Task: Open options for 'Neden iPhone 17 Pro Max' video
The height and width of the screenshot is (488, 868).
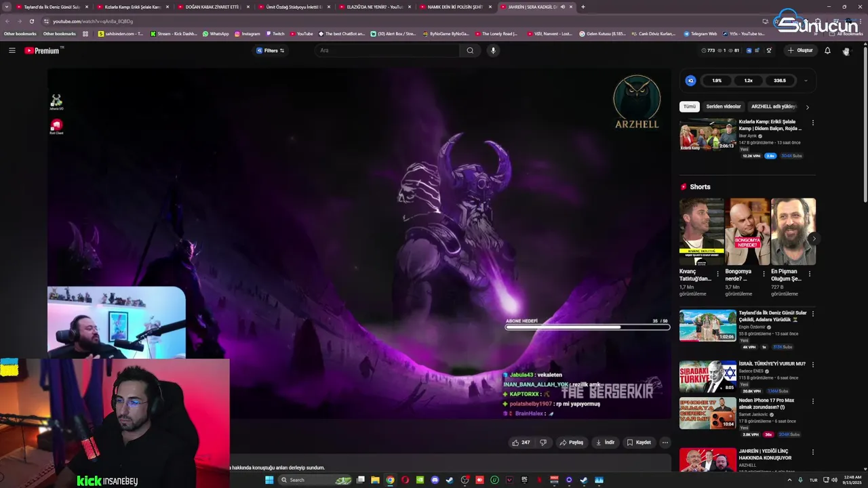Action: point(813,401)
